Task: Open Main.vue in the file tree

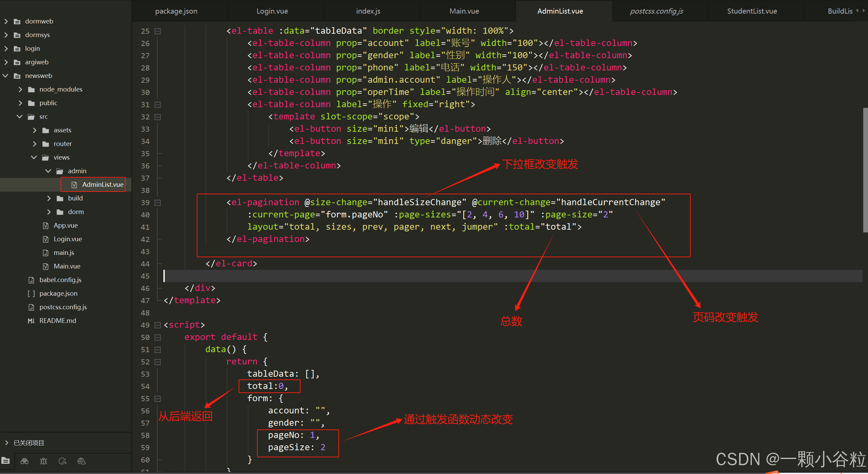Action: coord(67,266)
